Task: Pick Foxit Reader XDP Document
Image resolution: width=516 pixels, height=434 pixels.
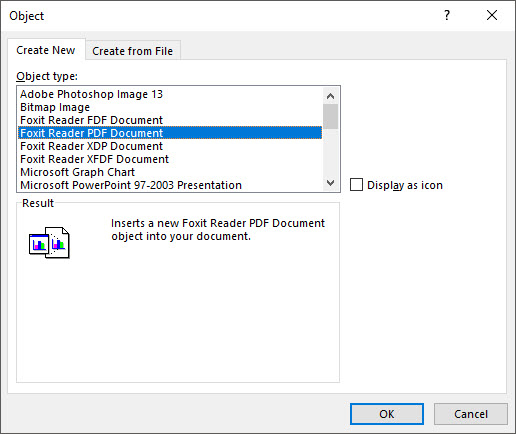Action: pyautogui.click(x=170, y=146)
